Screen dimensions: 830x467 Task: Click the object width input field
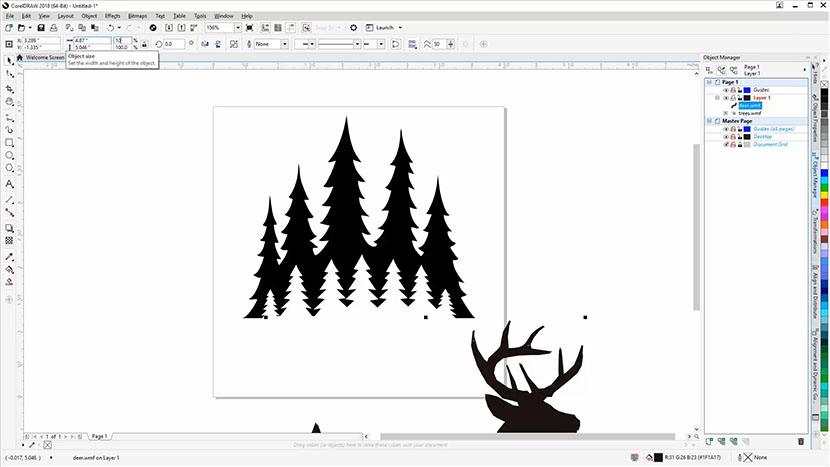(x=89, y=41)
